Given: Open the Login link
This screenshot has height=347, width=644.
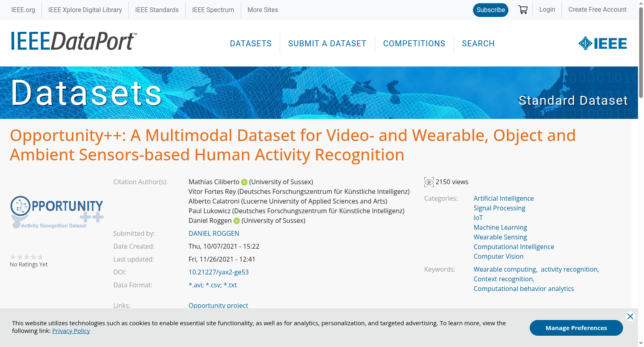Looking at the screenshot, I should tap(547, 10).
